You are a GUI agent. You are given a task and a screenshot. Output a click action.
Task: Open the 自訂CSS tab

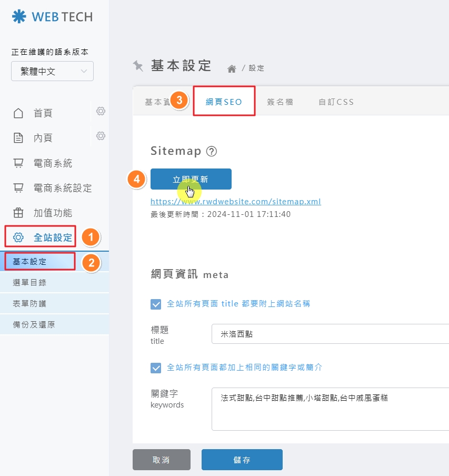coord(335,102)
